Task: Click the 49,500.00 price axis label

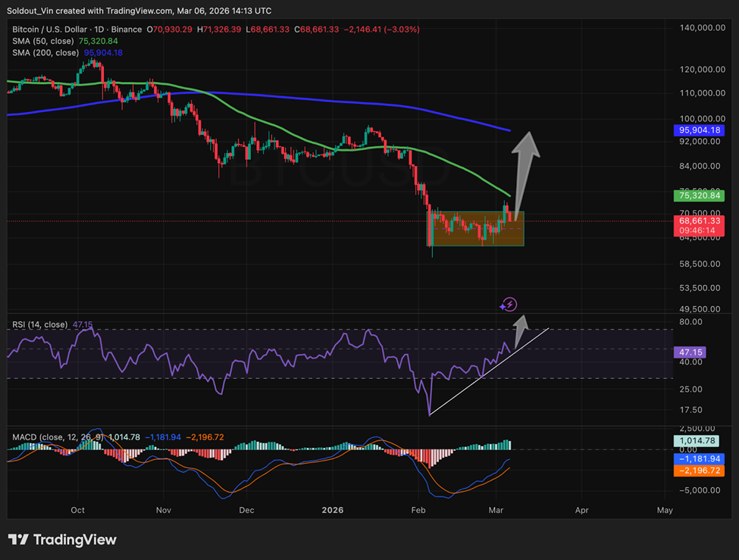Action: coord(700,309)
